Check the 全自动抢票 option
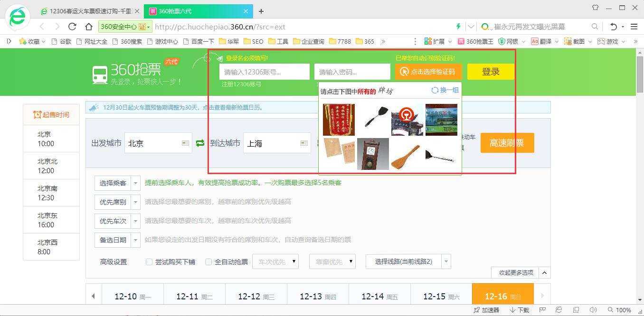Screen dimensions: 644x316 pyautogui.click(x=208, y=261)
